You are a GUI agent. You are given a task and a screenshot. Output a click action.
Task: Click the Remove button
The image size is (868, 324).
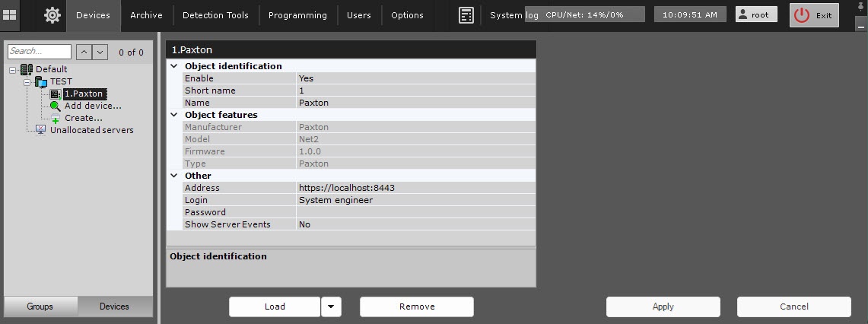417,307
